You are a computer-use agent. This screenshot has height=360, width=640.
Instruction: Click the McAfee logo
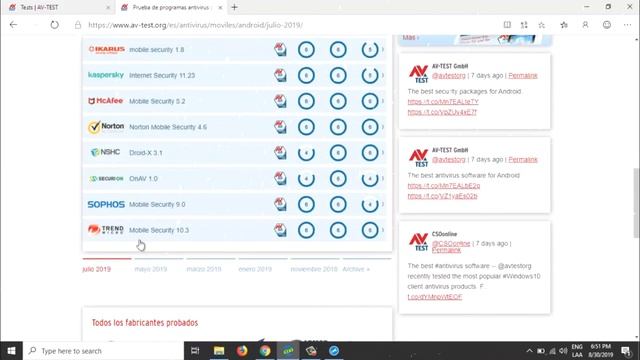(106, 101)
